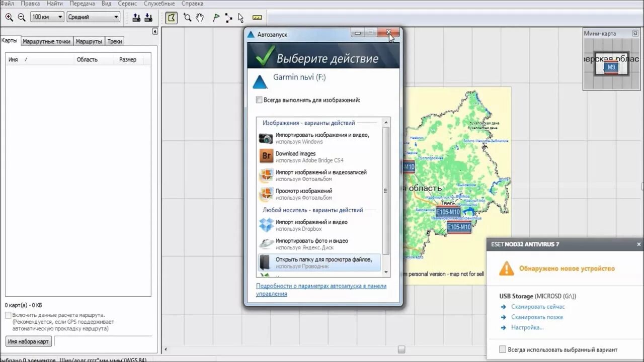This screenshot has height=362, width=644.
Task: Select the arrow selection tool
Action: click(241, 18)
